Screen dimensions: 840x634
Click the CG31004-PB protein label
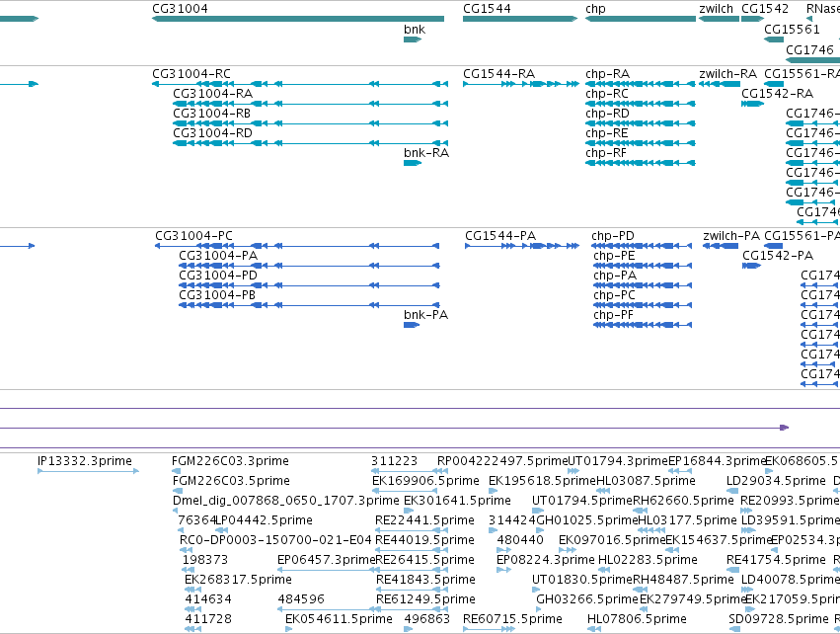tap(217, 295)
